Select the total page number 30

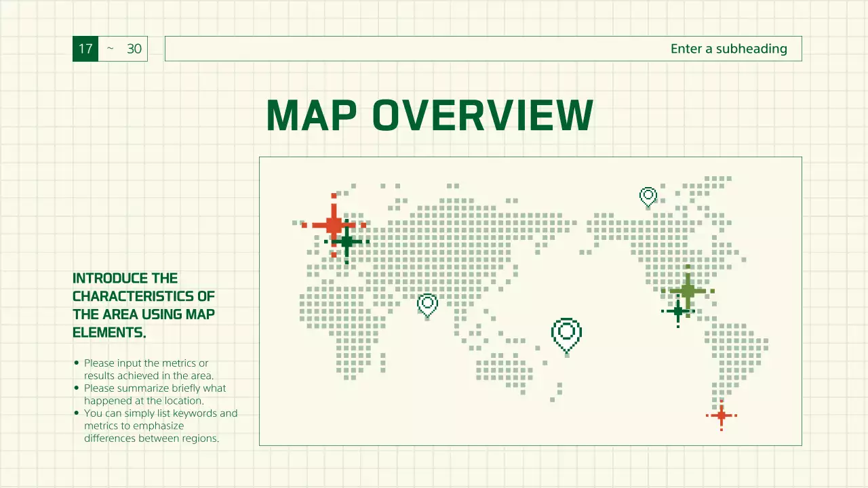(x=134, y=49)
